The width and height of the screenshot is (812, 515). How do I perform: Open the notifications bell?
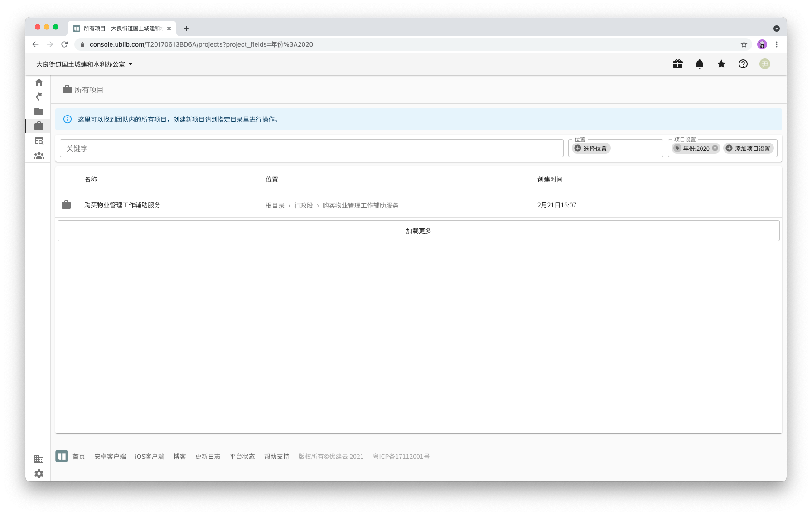point(700,64)
